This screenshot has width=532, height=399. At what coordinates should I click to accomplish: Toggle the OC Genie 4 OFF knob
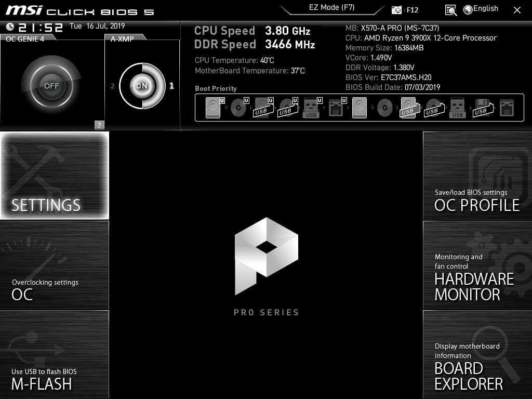pyautogui.click(x=51, y=86)
